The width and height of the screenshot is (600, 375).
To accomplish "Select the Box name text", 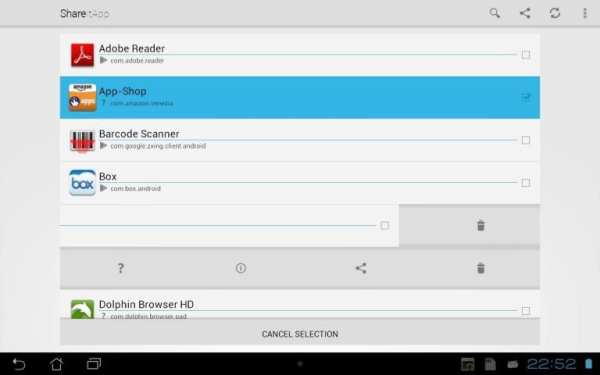I will pos(108,176).
